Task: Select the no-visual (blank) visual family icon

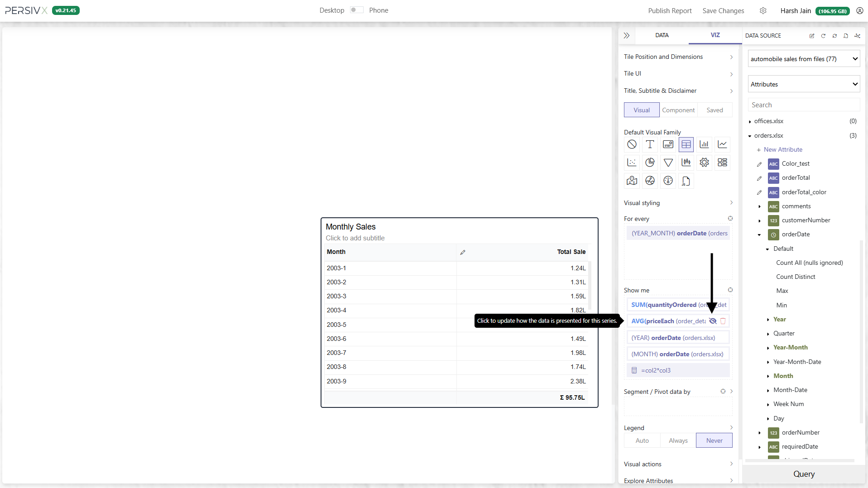Action: [x=632, y=144]
